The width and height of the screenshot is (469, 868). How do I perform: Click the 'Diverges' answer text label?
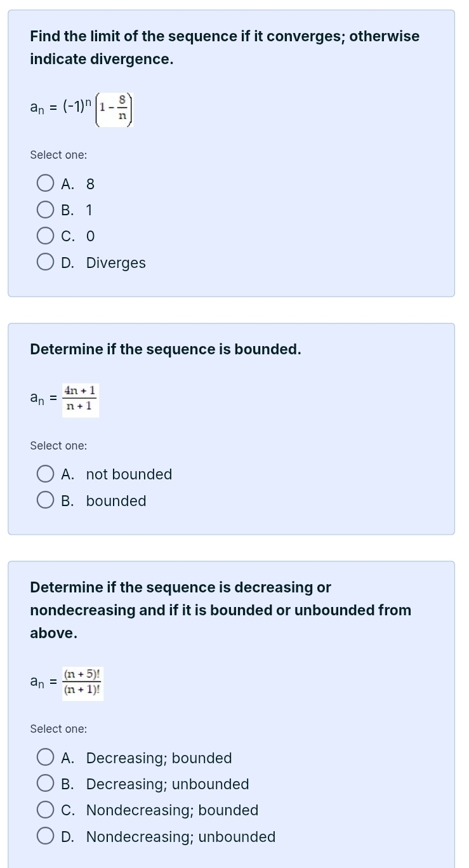[116, 262]
